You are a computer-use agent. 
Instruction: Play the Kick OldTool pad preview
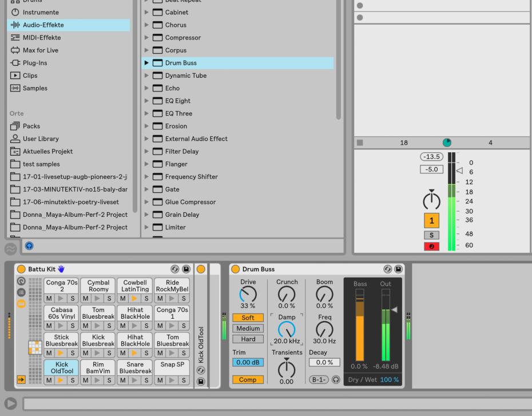point(61,381)
